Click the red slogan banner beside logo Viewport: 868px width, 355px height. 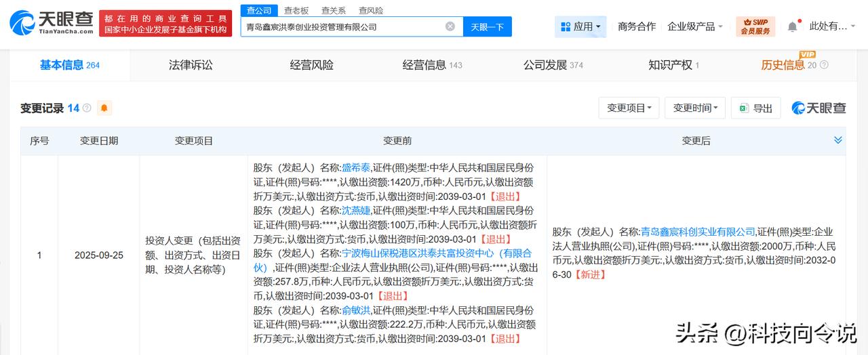point(165,23)
